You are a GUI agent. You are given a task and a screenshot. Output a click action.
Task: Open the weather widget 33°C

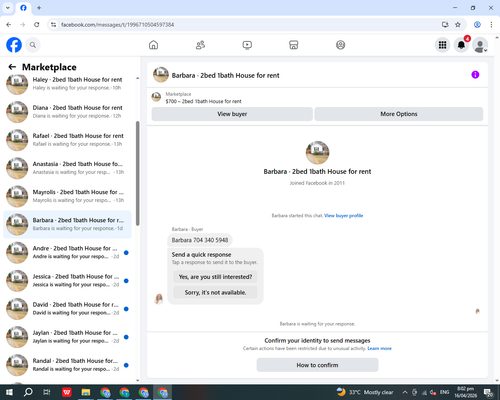click(x=365, y=392)
